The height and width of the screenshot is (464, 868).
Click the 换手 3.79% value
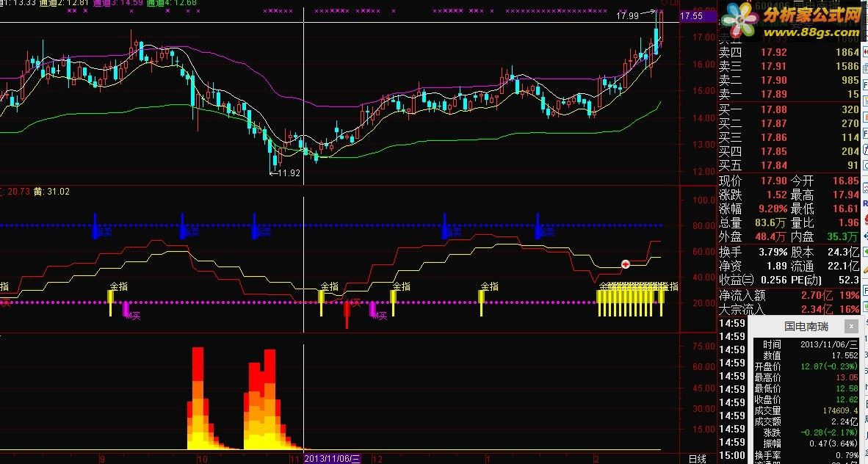pos(773,252)
